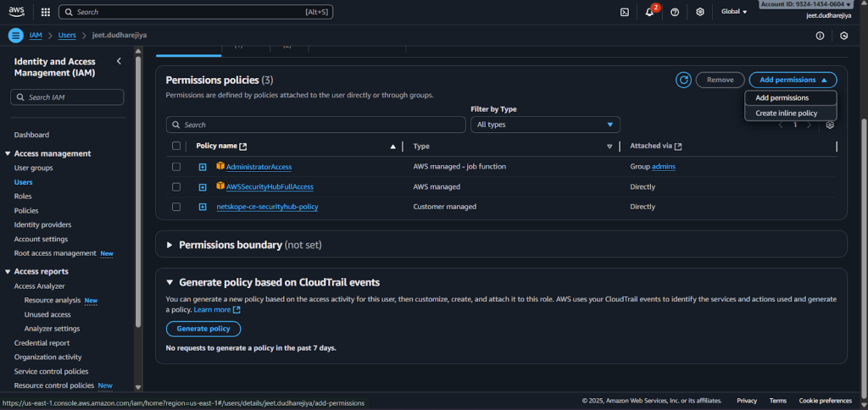Open the netskope-ce-securityhub-policy link
Viewport: 868px width, 410px height.
(267, 207)
